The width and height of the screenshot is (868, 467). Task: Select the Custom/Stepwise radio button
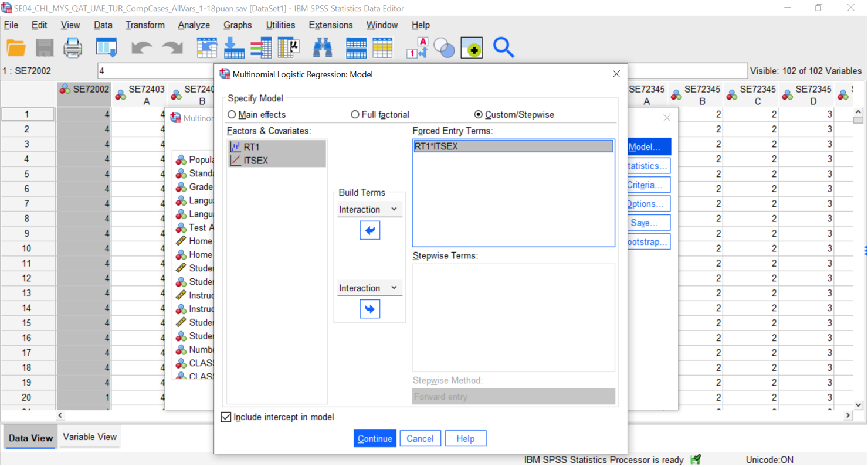pyautogui.click(x=479, y=115)
